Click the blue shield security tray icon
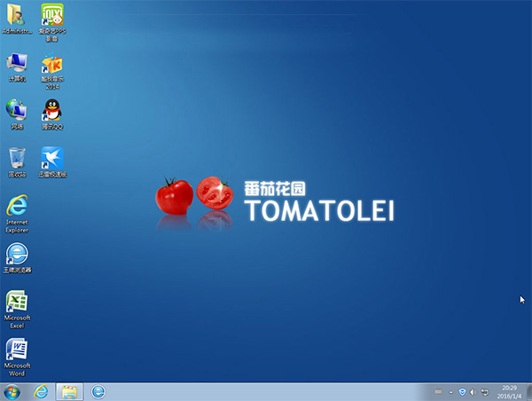The image size is (532, 401). pos(461,391)
